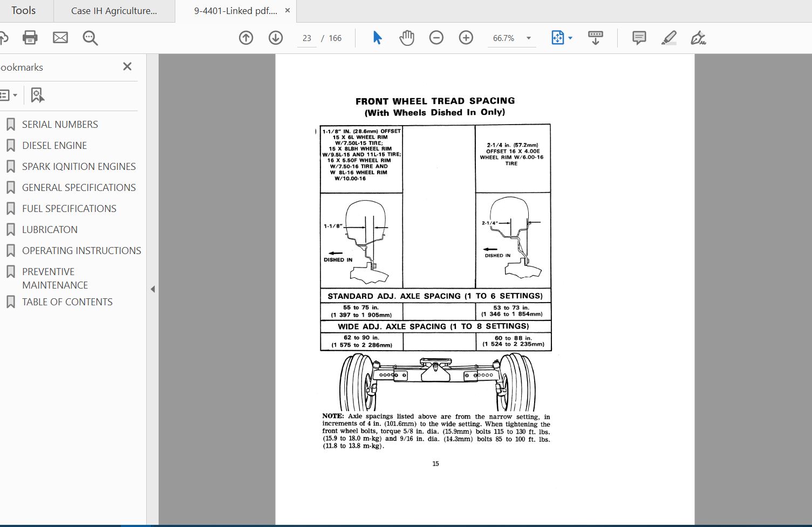Click the '53 to 73 in.' cell
The image size is (812, 527).
click(x=513, y=311)
